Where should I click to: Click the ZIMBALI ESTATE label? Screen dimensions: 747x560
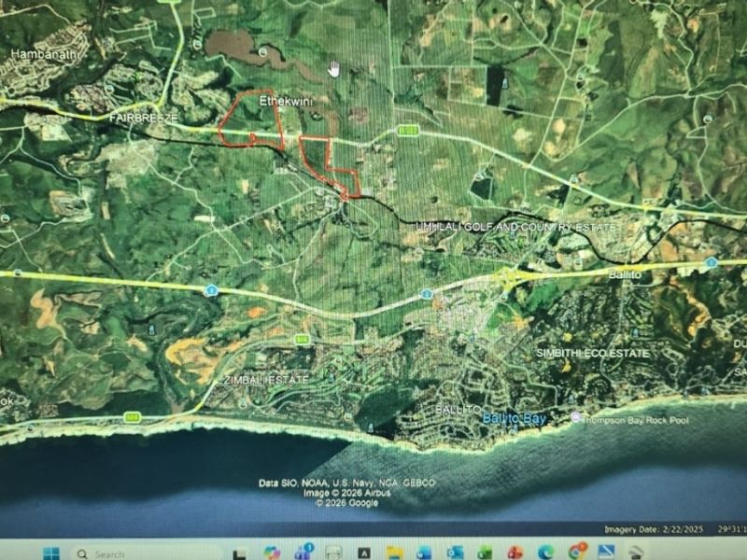pyautogui.click(x=266, y=380)
